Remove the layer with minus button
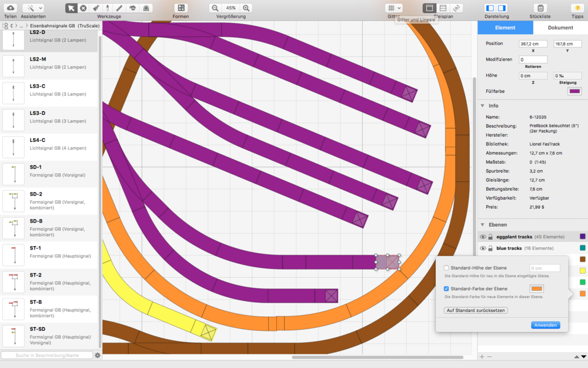The width and height of the screenshot is (588, 368). (489, 357)
